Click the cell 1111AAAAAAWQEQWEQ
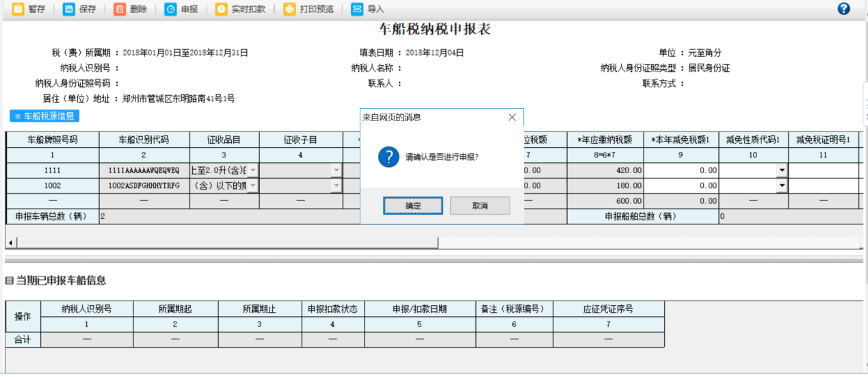Viewport: 868px width, 377px height. point(144,170)
